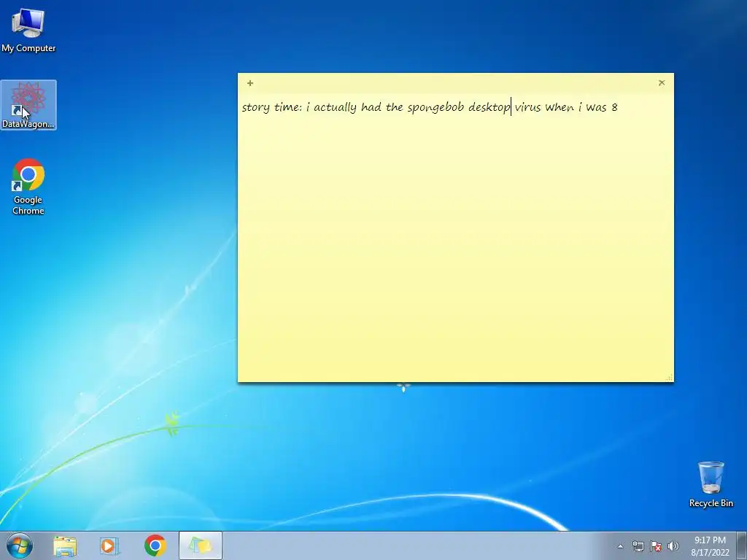Select the Recycle Bin desktop icon

711,484
